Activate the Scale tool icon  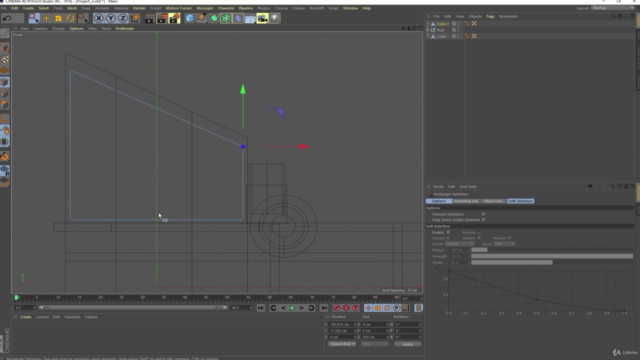click(x=58, y=18)
